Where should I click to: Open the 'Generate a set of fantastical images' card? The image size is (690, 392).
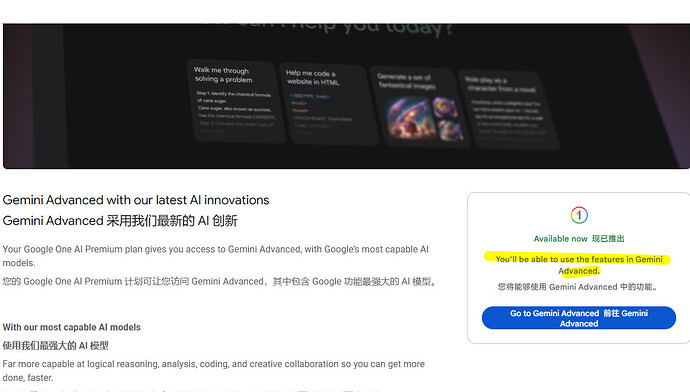pos(419,107)
